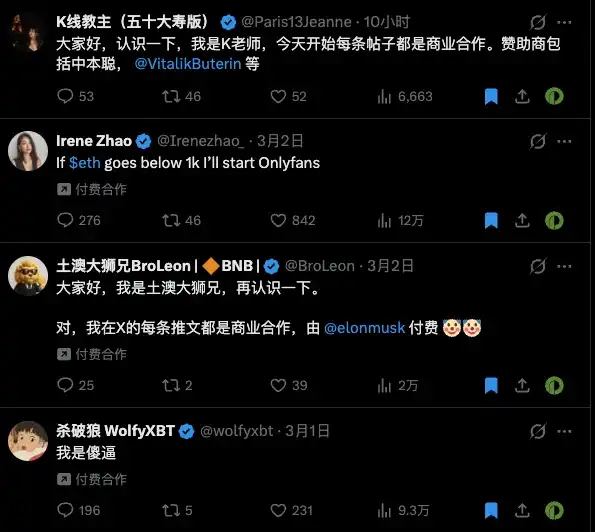Open the @VitalikButerin mention link
The width and height of the screenshot is (595, 532).
pos(188,64)
